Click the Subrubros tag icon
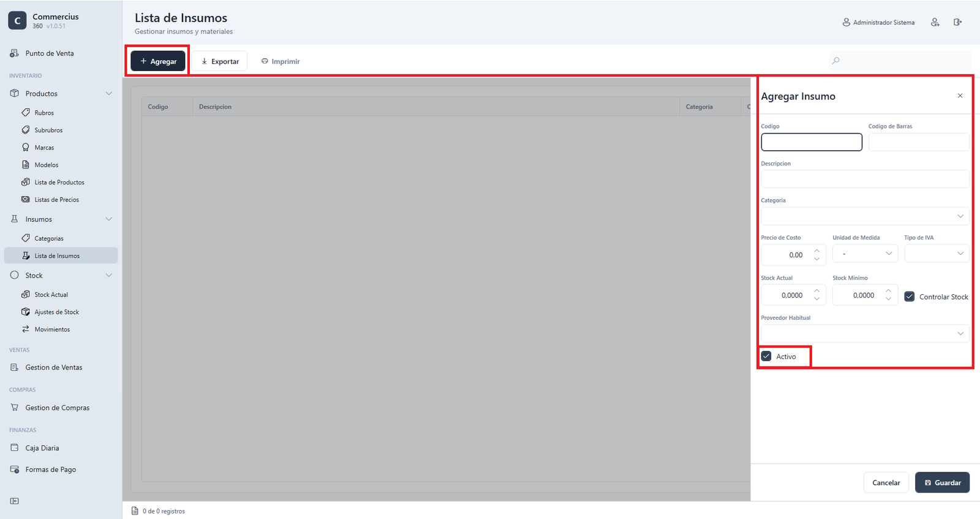This screenshot has height=519, width=980. [x=26, y=130]
